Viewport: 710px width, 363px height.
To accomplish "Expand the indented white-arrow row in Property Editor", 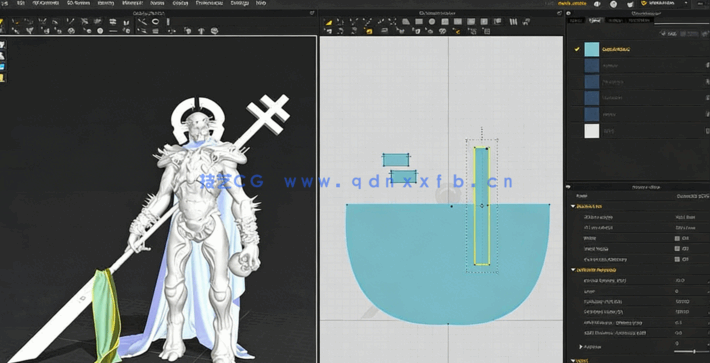I will [x=581, y=346].
